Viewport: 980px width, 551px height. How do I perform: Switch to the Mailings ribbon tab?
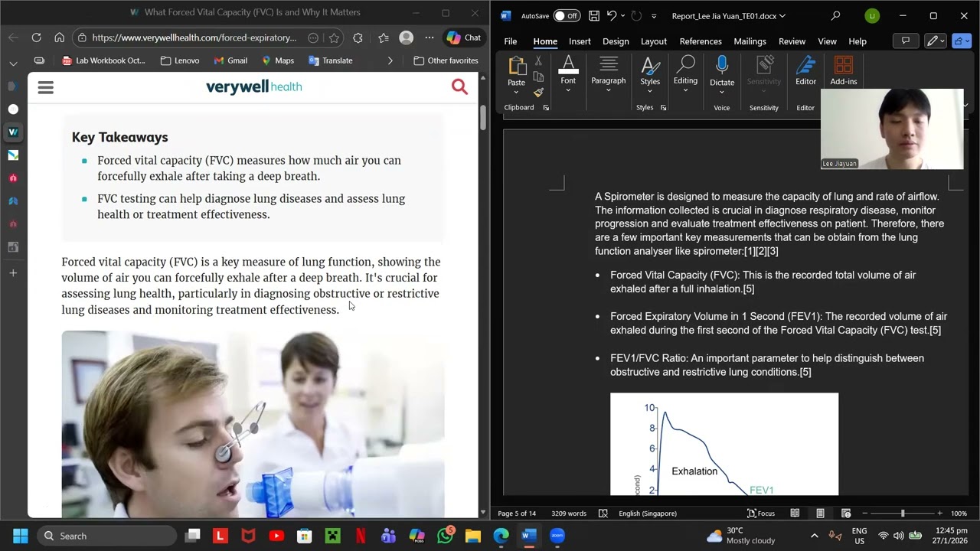click(x=750, y=41)
